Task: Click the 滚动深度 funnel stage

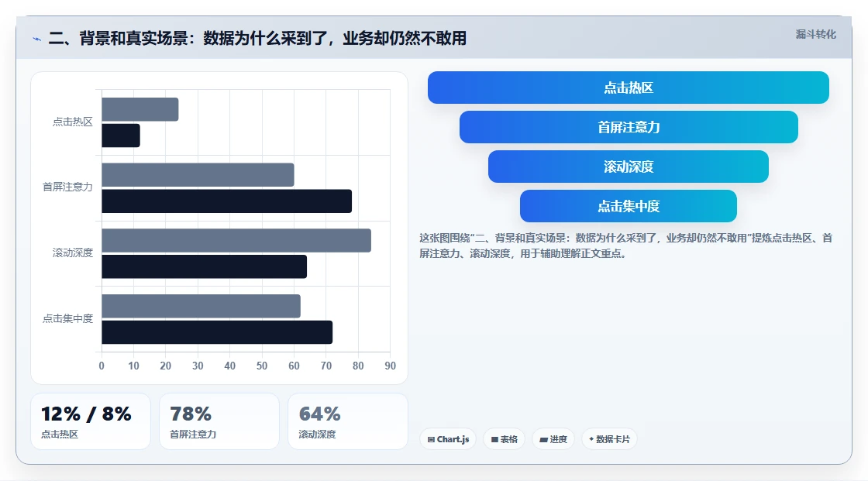Action: 629,167
